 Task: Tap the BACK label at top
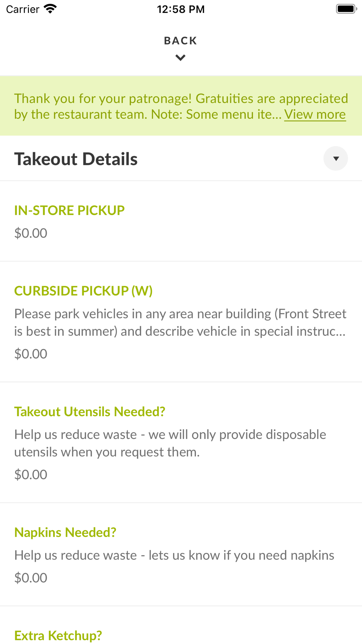pyautogui.click(x=180, y=41)
